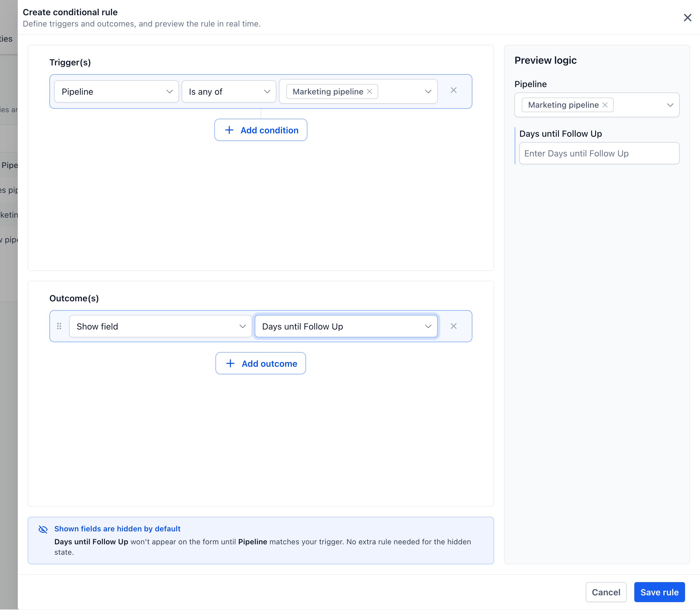
Task: Delete the Show field outcome row
Action: (454, 326)
